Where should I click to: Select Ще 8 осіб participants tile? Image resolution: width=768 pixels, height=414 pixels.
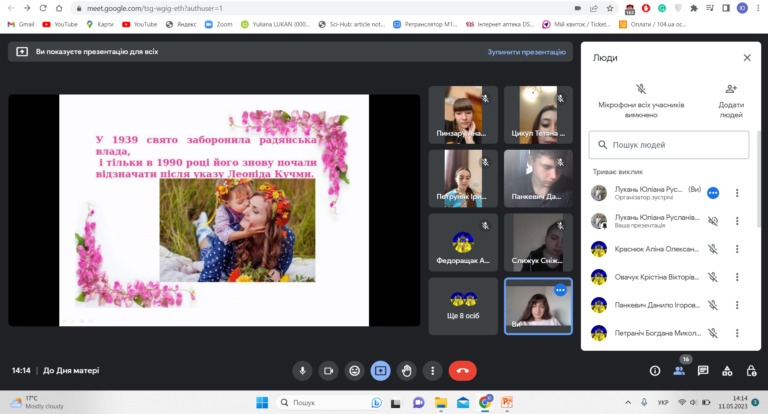(464, 306)
